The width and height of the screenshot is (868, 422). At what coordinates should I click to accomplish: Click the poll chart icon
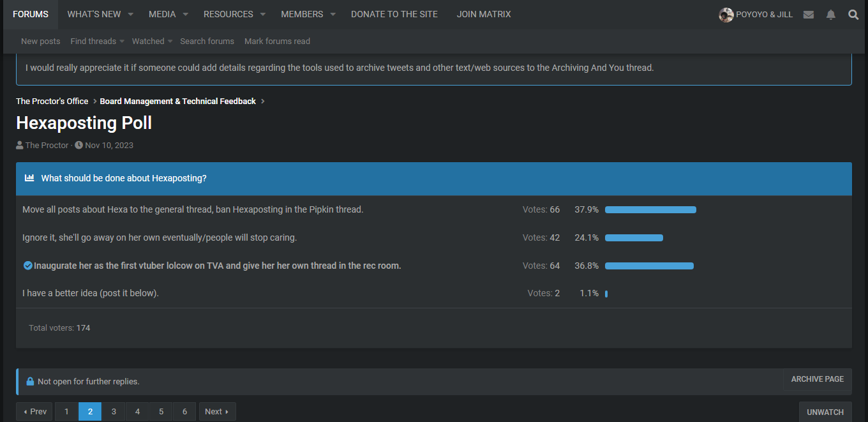click(29, 178)
